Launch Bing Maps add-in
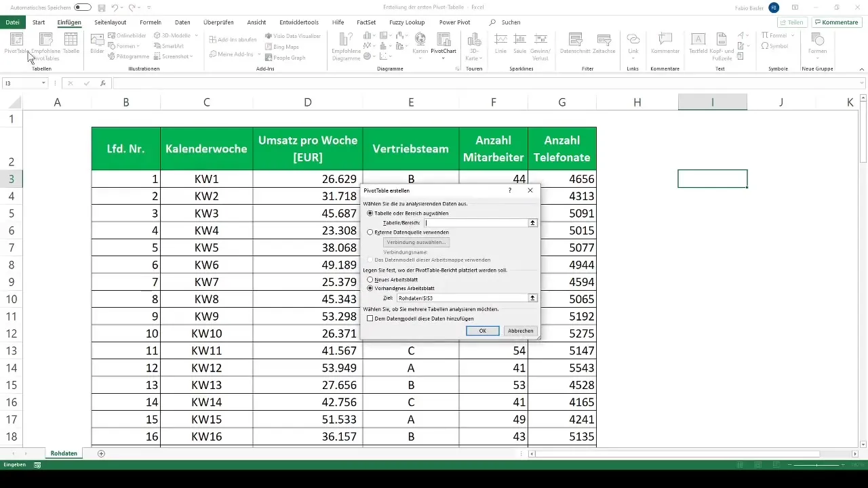The image size is (868, 488). (x=281, y=47)
